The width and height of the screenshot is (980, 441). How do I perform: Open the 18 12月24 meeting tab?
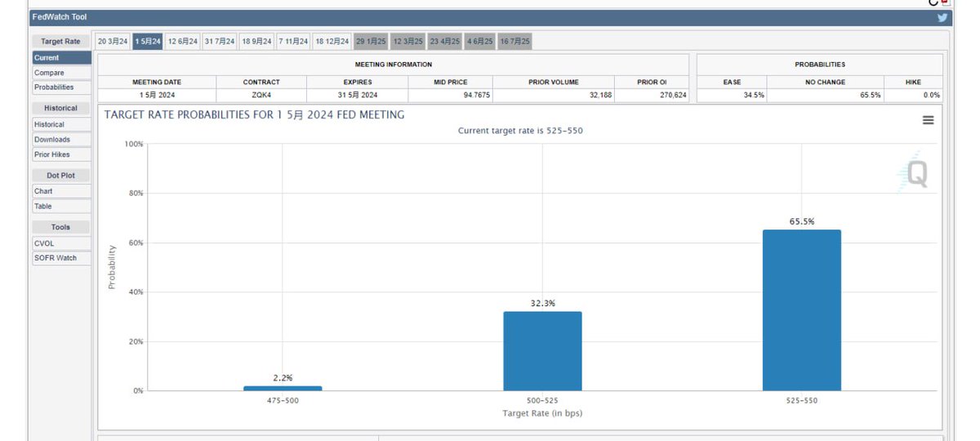pos(332,41)
